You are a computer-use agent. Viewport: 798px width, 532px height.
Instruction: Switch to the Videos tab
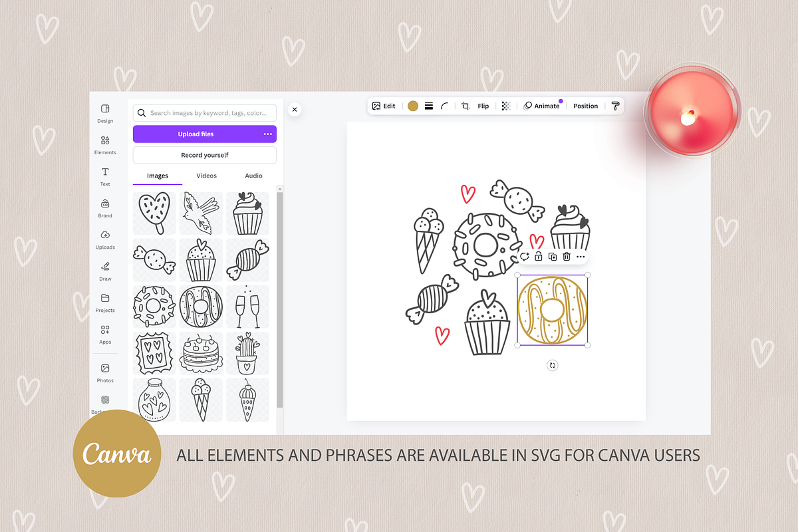click(206, 176)
